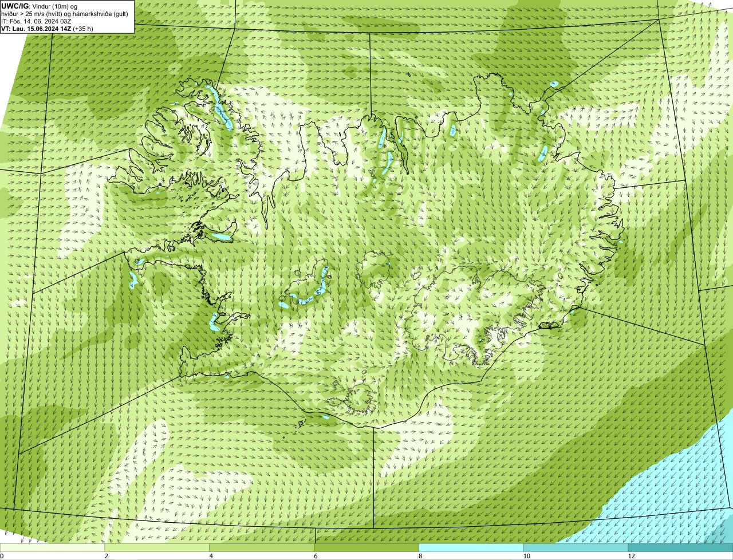Click the '8' label under the color scale
Viewport: 733px width, 560px height.
(420, 556)
